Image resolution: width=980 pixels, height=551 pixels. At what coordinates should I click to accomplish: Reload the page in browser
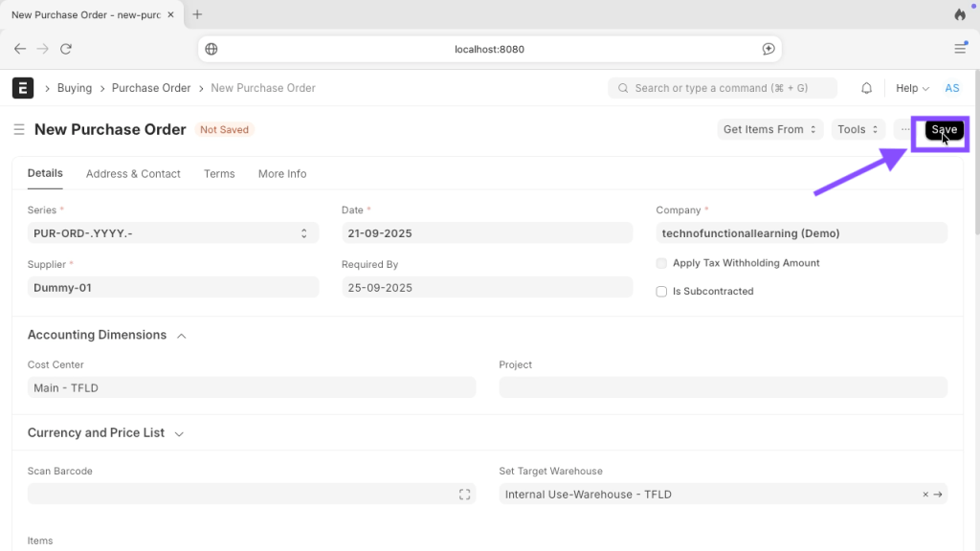click(x=66, y=49)
